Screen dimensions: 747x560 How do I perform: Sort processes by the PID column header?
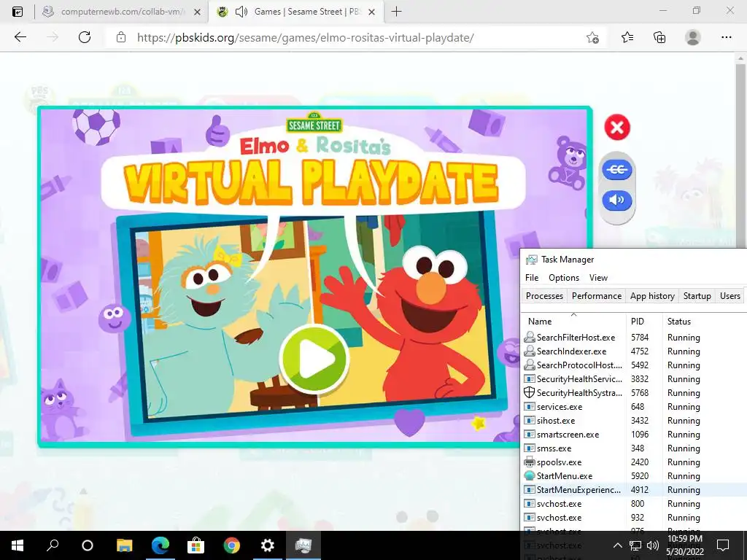tap(643, 321)
